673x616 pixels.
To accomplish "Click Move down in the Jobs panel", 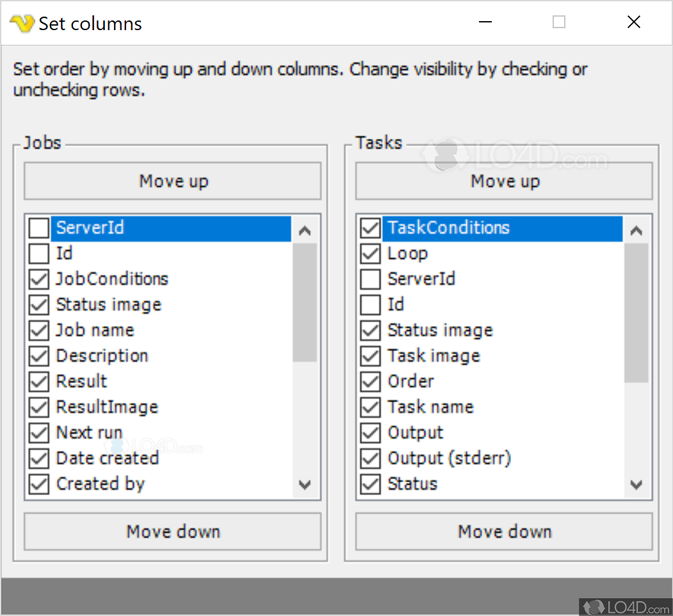I will pos(172,531).
